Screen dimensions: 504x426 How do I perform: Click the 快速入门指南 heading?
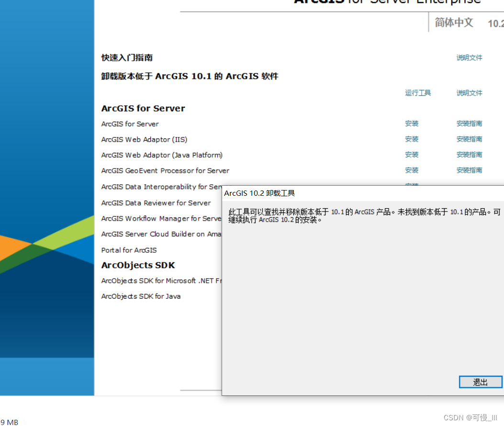(127, 58)
